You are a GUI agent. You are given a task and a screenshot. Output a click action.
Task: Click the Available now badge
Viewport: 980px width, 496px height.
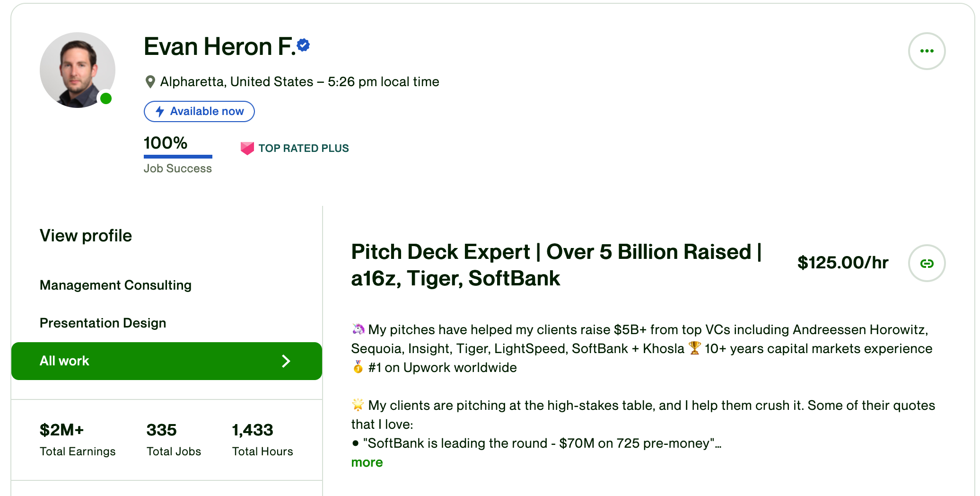pos(199,111)
